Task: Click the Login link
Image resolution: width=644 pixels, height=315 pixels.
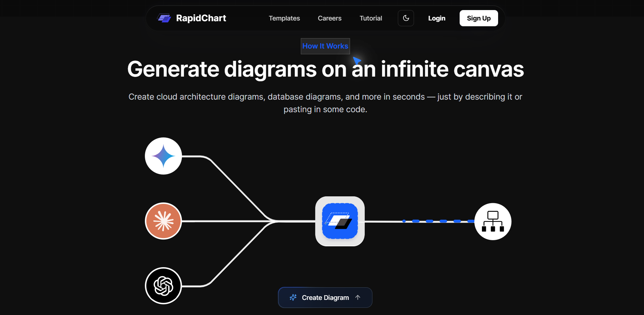Action: [437, 18]
